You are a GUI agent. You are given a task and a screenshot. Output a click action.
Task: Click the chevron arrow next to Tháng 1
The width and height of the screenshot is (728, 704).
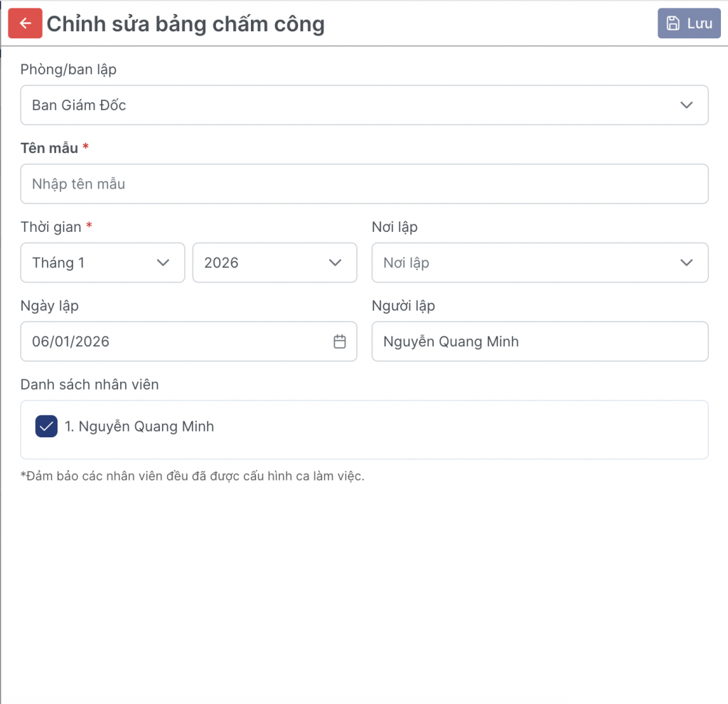pos(163,262)
